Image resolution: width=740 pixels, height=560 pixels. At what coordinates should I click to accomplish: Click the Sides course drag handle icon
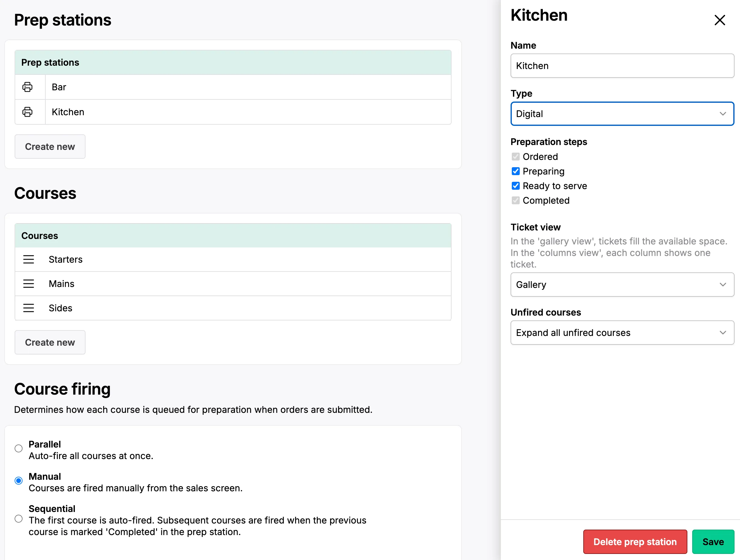(x=29, y=308)
